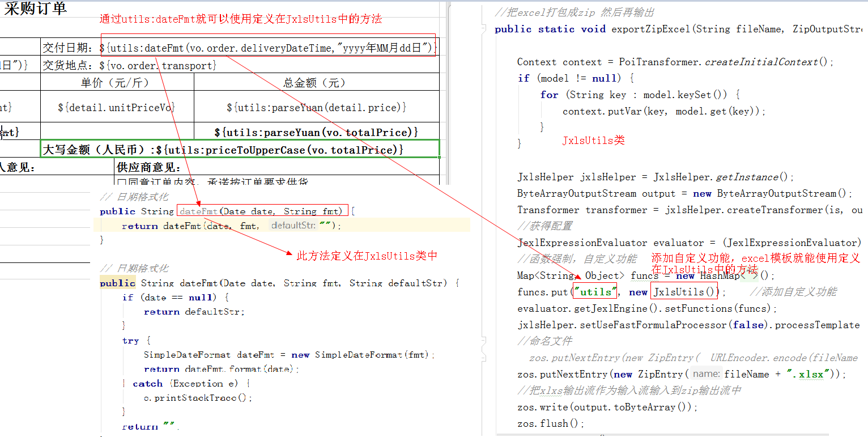Place cursor on the 'try {' line
The width and height of the screenshot is (868, 437).
point(137,341)
